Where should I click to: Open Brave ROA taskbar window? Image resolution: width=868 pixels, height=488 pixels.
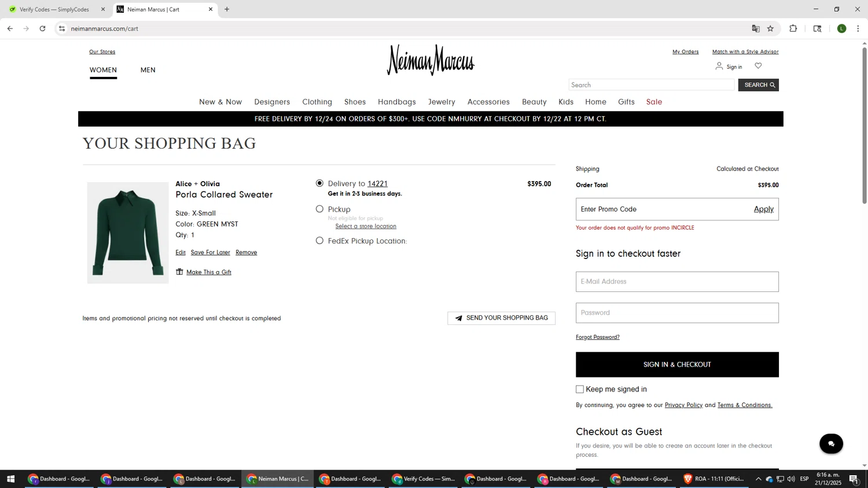tap(713, 479)
